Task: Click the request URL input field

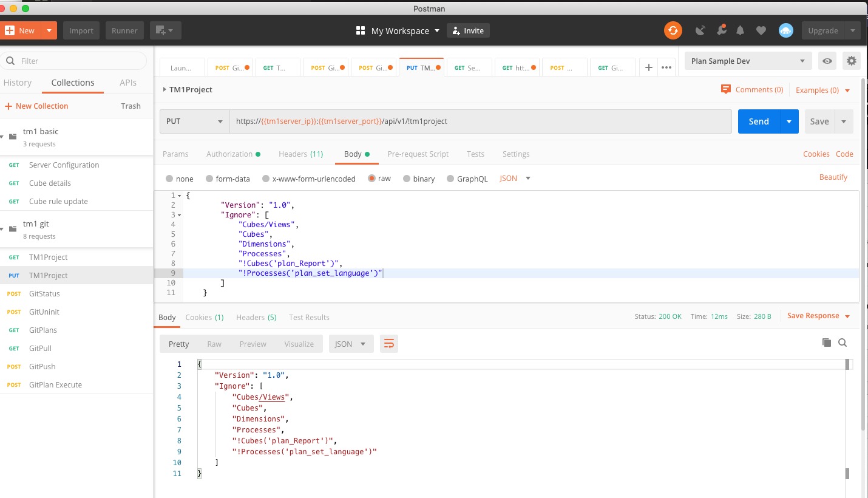Action: (x=480, y=121)
